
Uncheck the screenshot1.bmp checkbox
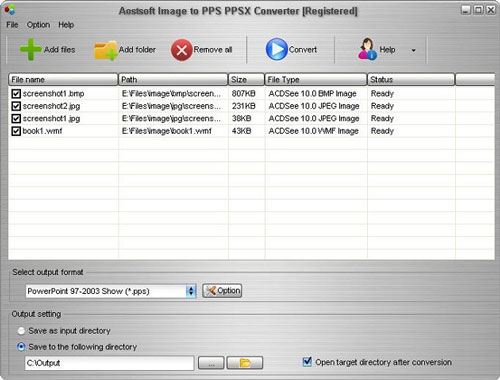(16, 94)
